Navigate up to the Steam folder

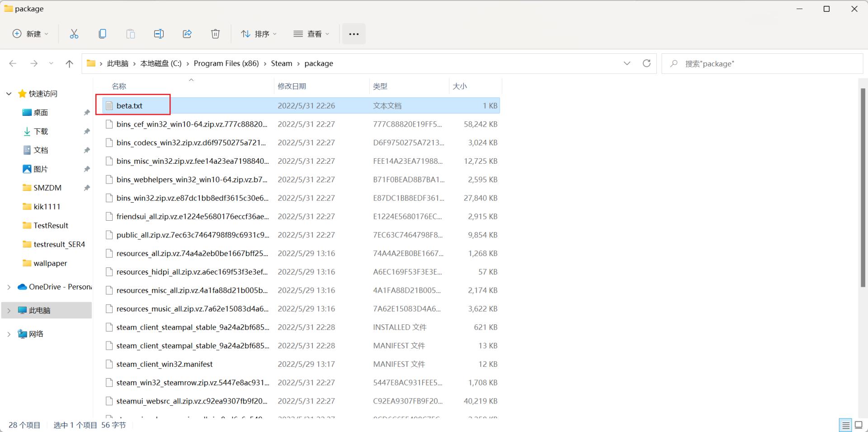(x=69, y=63)
